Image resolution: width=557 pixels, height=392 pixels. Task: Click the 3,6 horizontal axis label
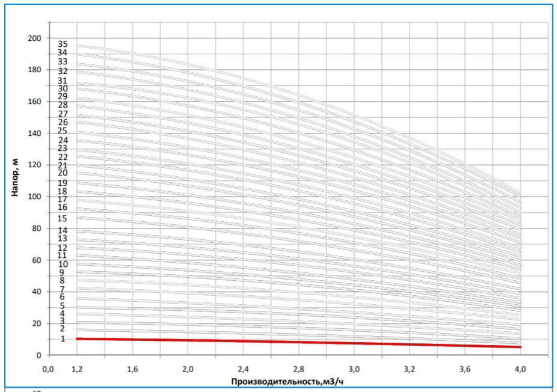tap(465, 367)
